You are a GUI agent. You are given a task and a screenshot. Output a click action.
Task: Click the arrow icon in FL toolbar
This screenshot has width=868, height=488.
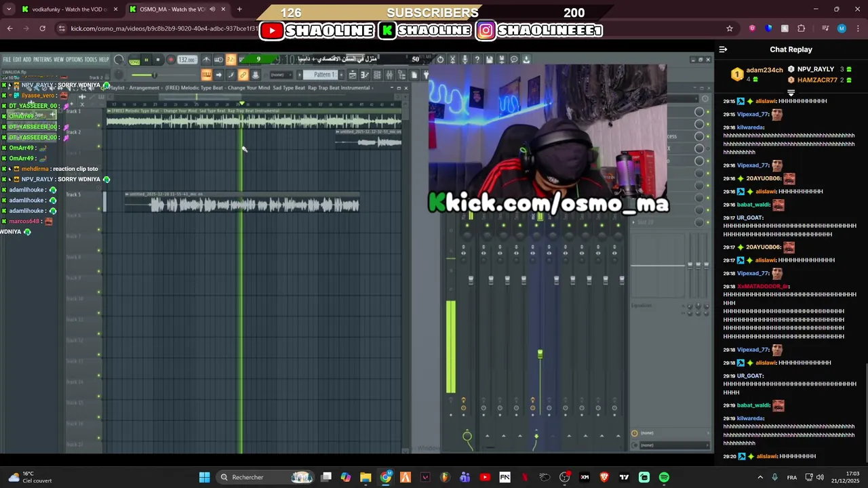pos(218,75)
